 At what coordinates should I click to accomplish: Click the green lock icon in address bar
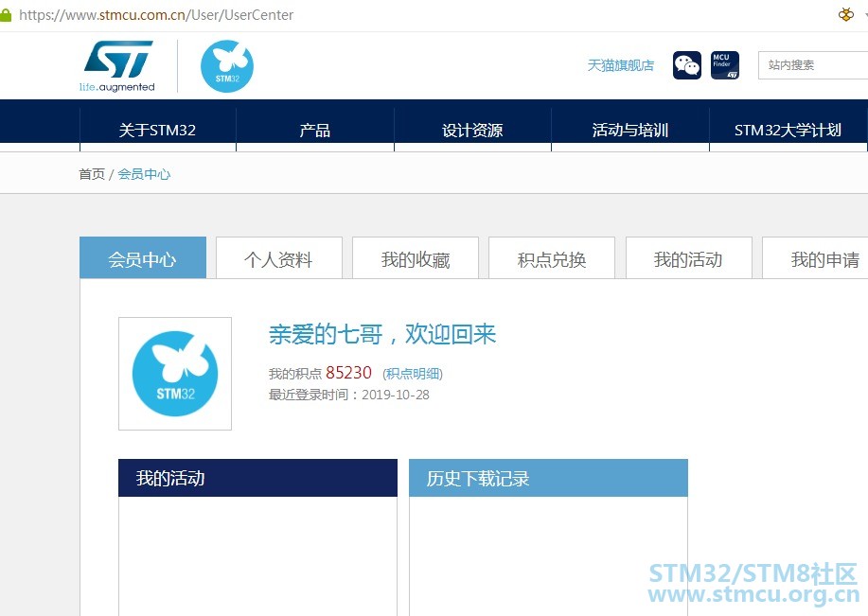click(x=6, y=15)
